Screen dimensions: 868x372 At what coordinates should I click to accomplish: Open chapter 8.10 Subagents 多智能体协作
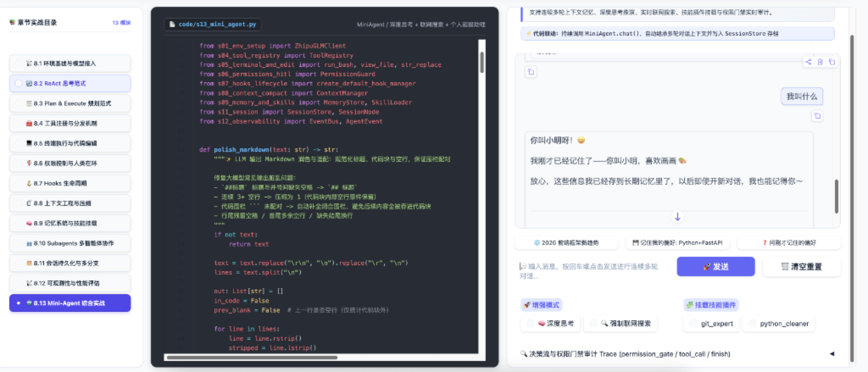coord(70,243)
